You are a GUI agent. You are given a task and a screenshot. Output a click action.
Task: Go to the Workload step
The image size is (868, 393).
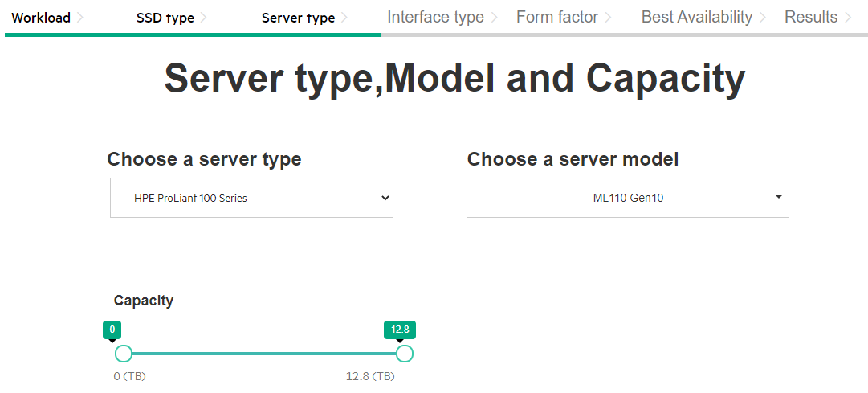41,18
